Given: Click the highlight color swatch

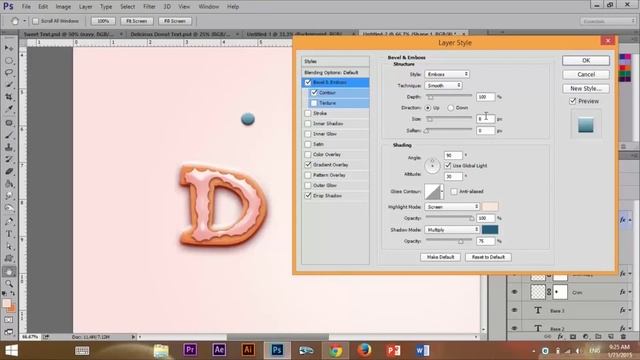Looking at the screenshot, I should tap(490, 207).
